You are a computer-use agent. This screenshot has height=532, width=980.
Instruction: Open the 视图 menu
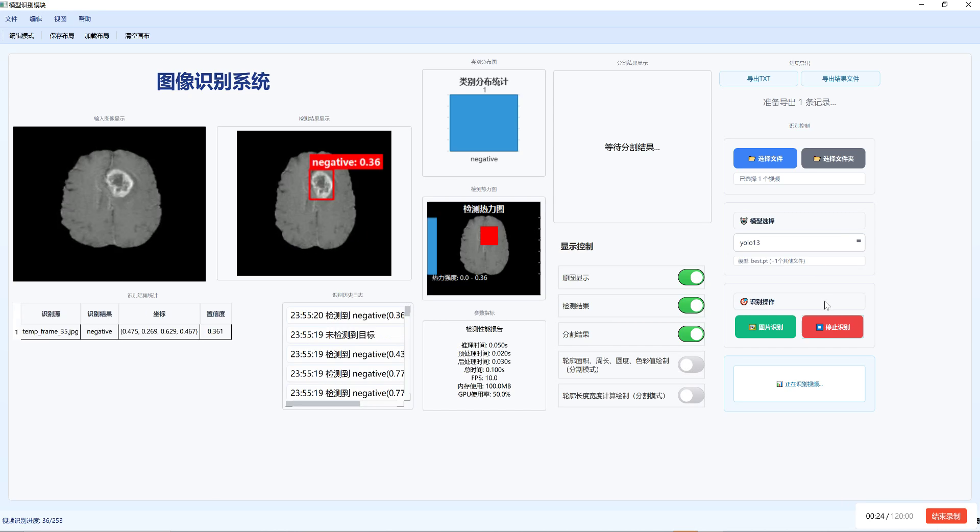[x=60, y=19]
